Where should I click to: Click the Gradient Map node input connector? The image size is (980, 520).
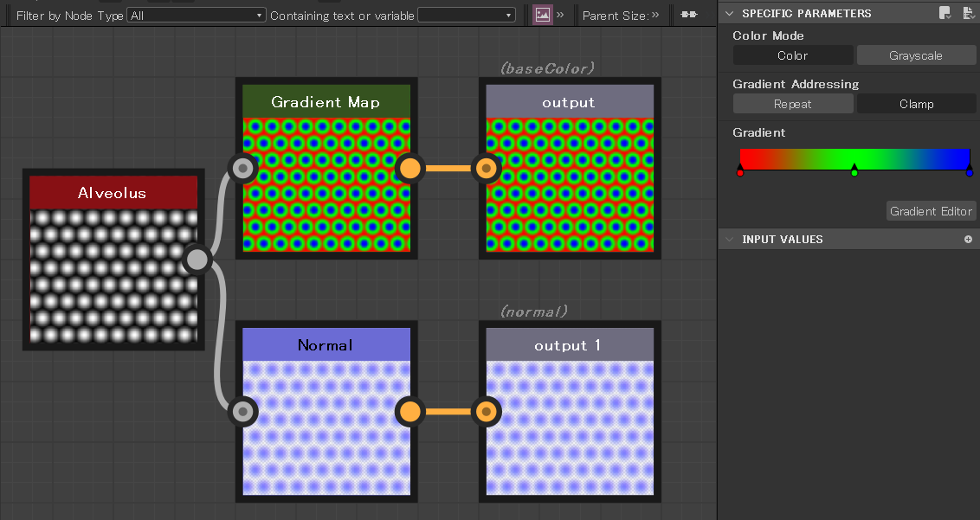click(x=242, y=168)
